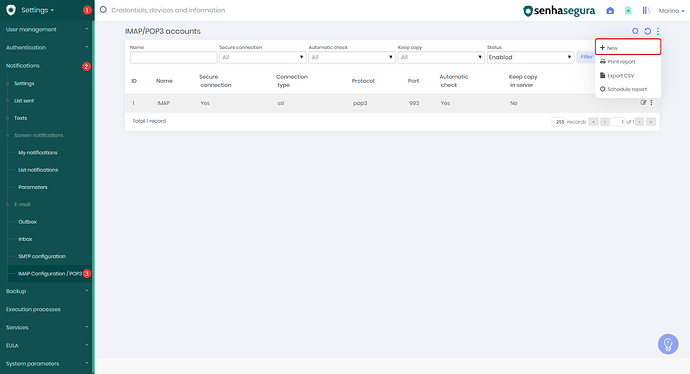Open the List sent item

coord(24,101)
